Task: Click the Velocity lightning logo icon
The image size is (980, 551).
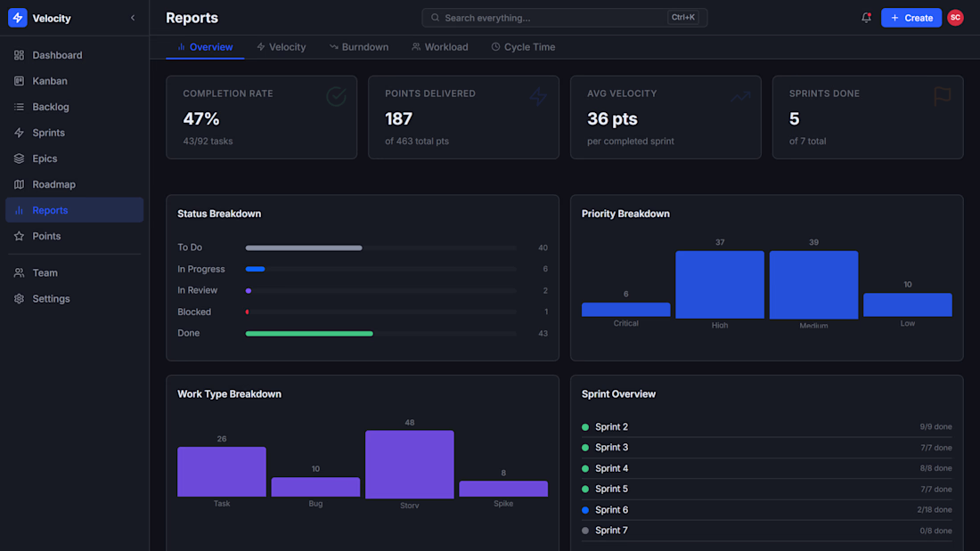Action: tap(18, 18)
